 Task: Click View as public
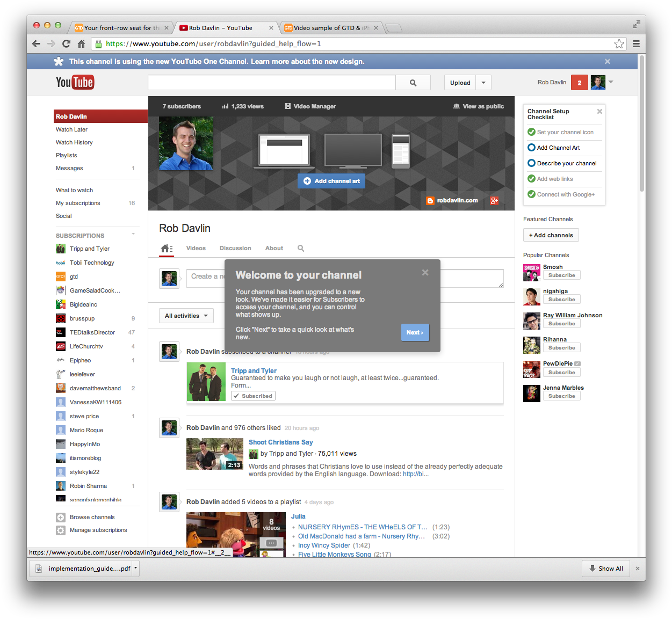(x=479, y=106)
